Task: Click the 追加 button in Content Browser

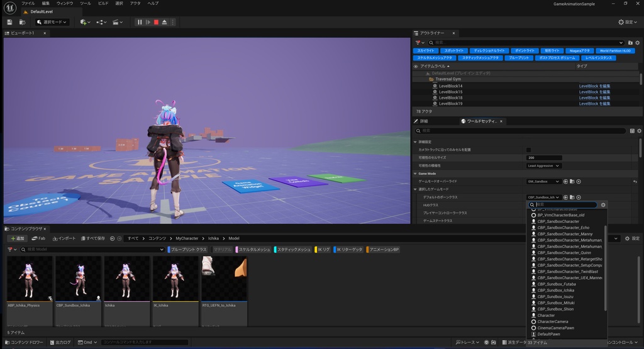Action: (18, 238)
